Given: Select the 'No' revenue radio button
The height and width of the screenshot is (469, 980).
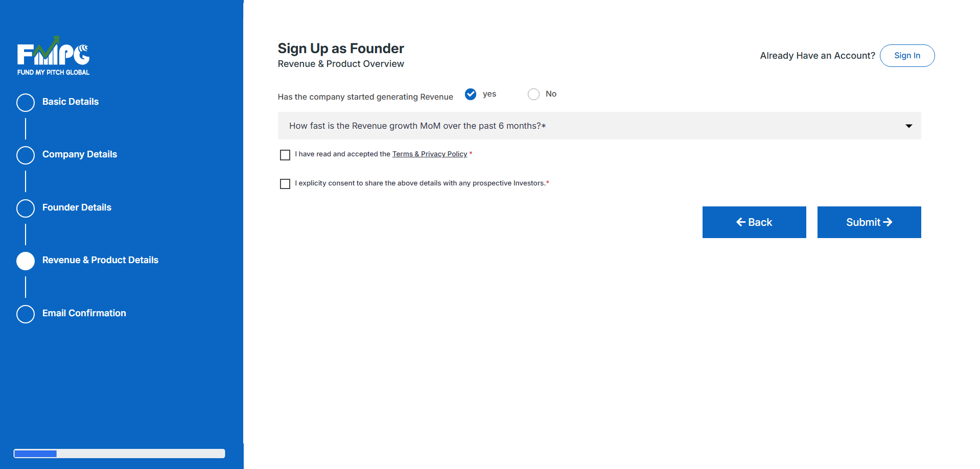Looking at the screenshot, I should tap(533, 94).
